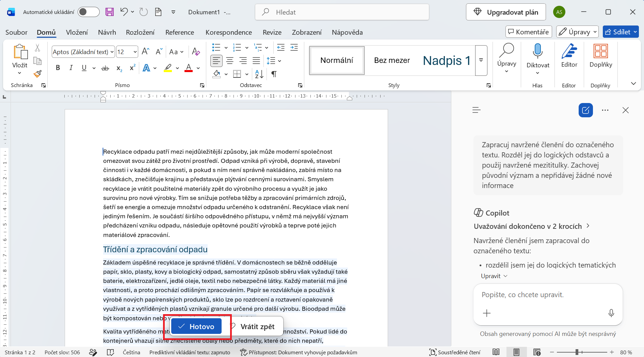Open spelling check book icon in status bar
The image size is (644, 357).
coord(110,352)
